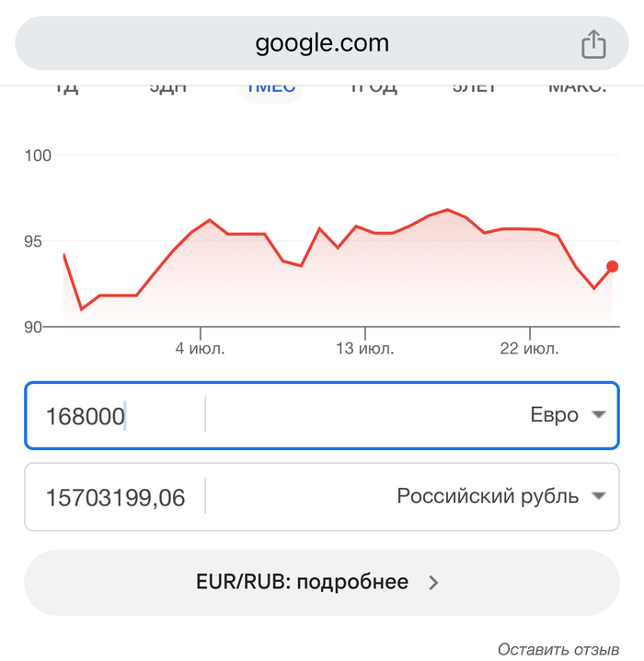
Task: Select the 5ДН time range tab
Action: point(167,88)
